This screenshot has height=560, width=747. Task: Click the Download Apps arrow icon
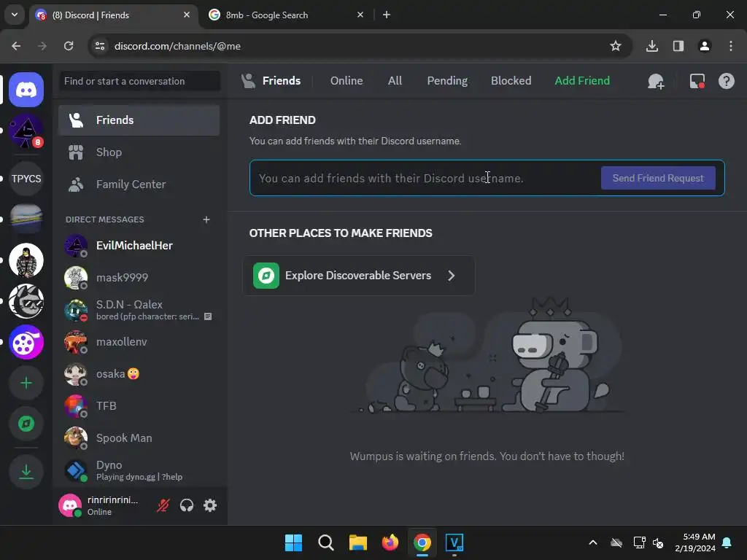26,472
